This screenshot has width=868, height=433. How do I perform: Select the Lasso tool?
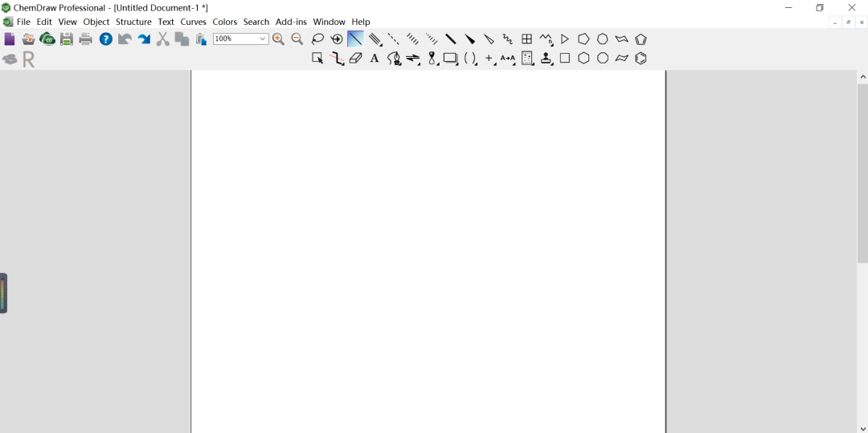pyautogui.click(x=317, y=39)
